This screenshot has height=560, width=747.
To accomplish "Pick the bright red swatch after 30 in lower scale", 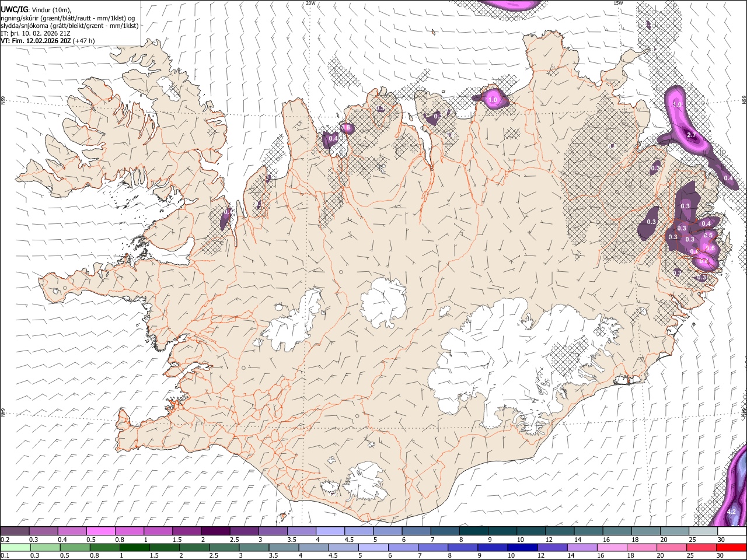I will [x=732, y=548].
